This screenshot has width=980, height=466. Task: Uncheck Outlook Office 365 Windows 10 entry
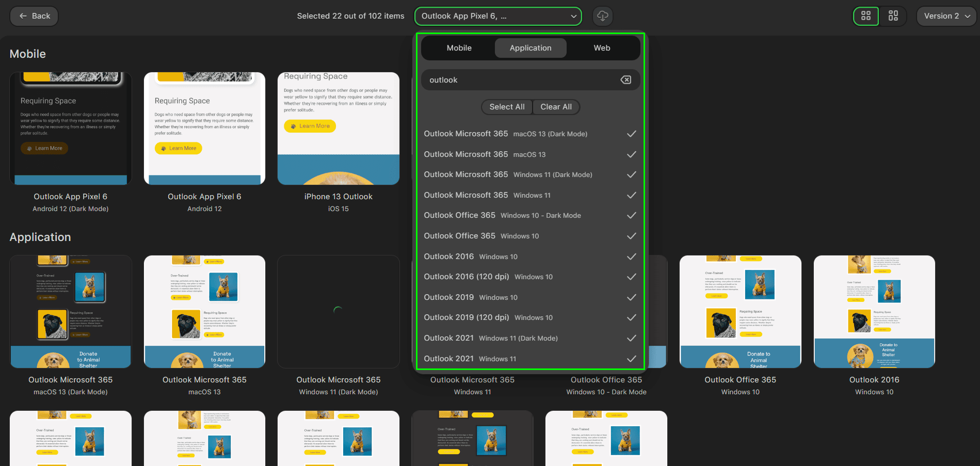tap(631, 236)
